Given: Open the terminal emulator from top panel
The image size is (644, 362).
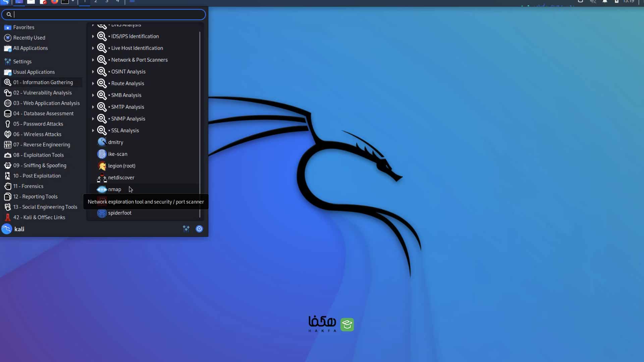Looking at the screenshot, I should pyautogui.click(x=65, y=1).
